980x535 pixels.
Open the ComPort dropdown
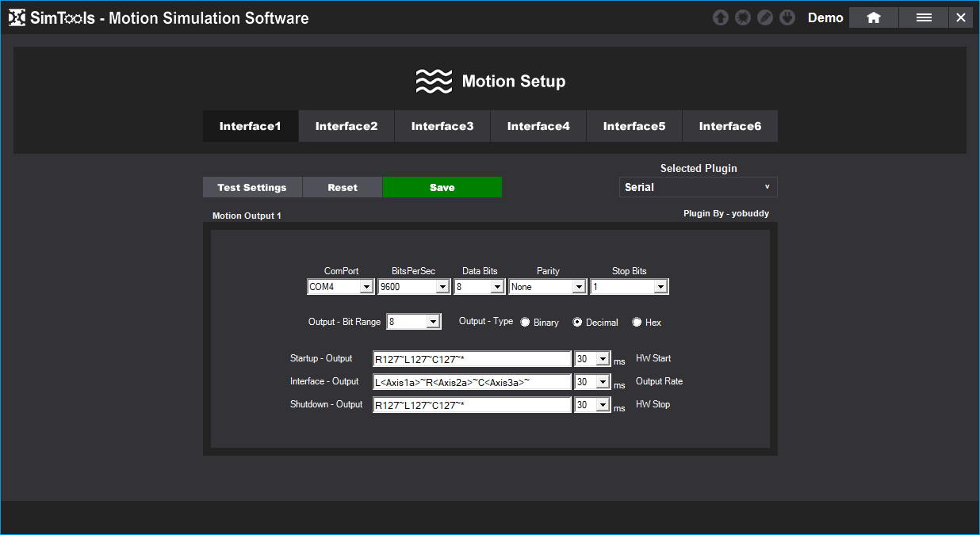coord(341,287)
